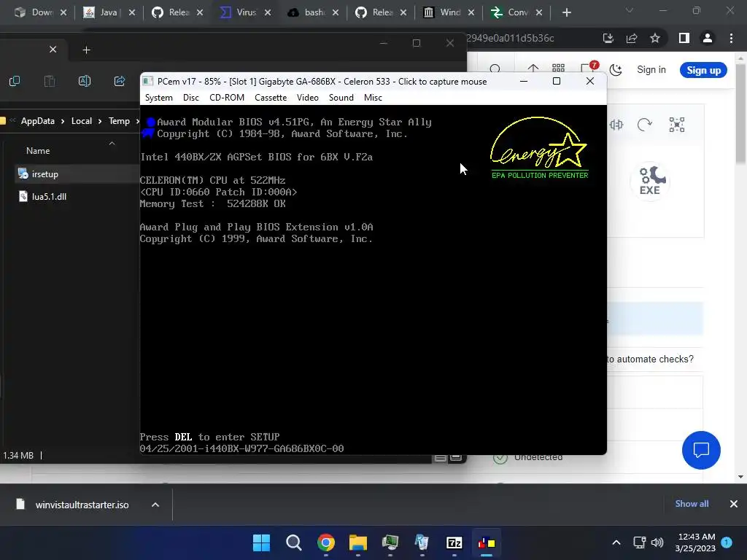The width and height of the screenshot is (747, 560).
Task: Open the Cassette menu in PCem
Action: point(271,98)
